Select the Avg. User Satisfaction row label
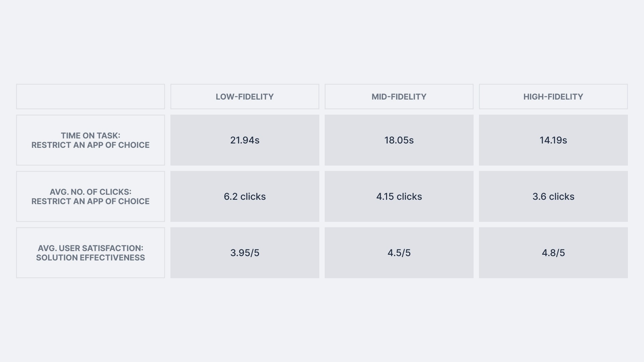 coord(91,253)
